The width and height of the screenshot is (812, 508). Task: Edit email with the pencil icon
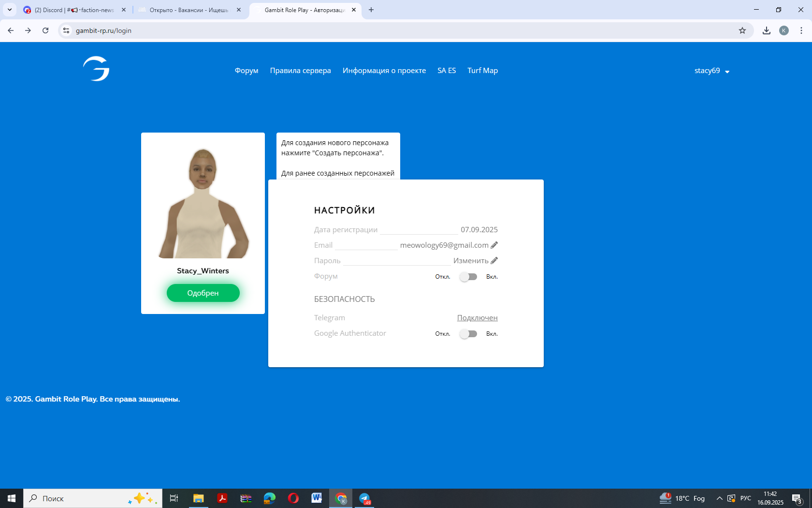tap(494, 245)
